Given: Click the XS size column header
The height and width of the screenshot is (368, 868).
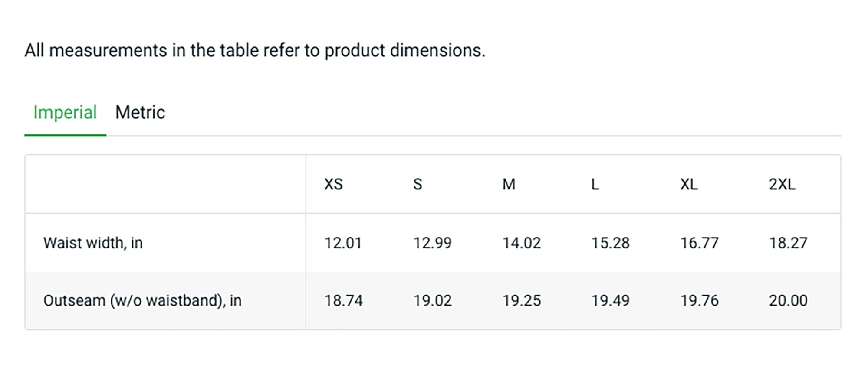Looking at the screenshot, I should click(x=333, y=184).
